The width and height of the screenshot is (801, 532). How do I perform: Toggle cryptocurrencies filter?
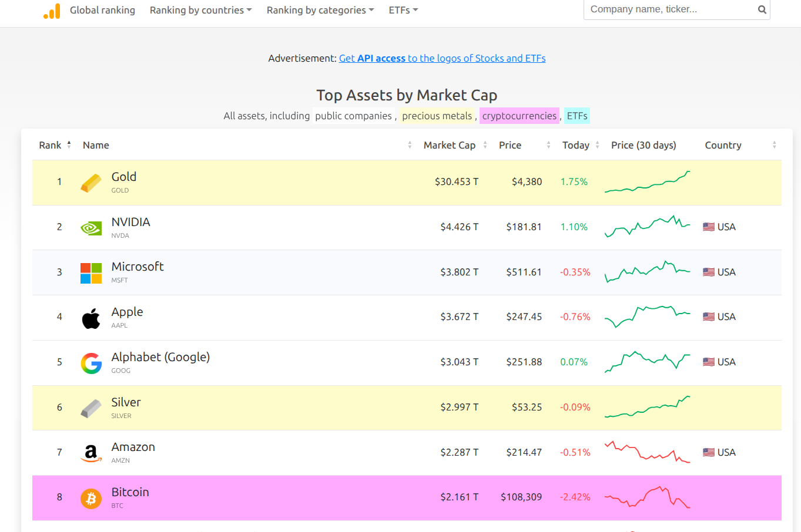coord(520,116)
